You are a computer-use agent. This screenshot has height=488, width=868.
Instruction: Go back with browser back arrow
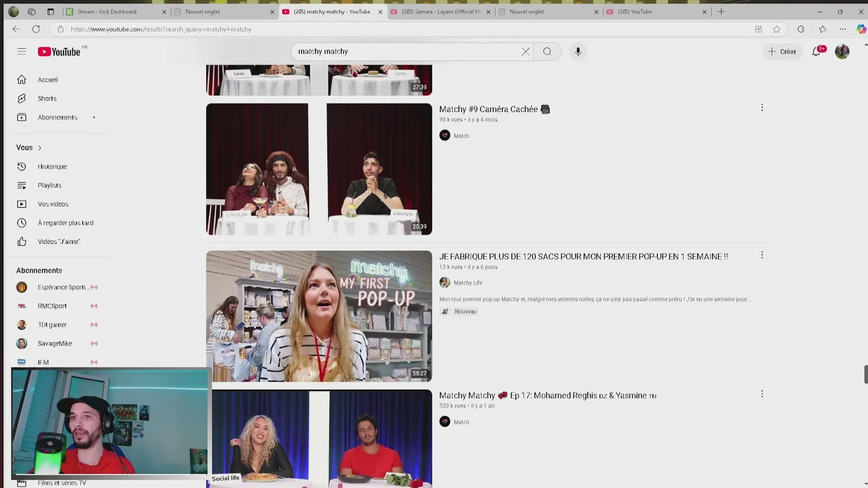pos(16,29)
